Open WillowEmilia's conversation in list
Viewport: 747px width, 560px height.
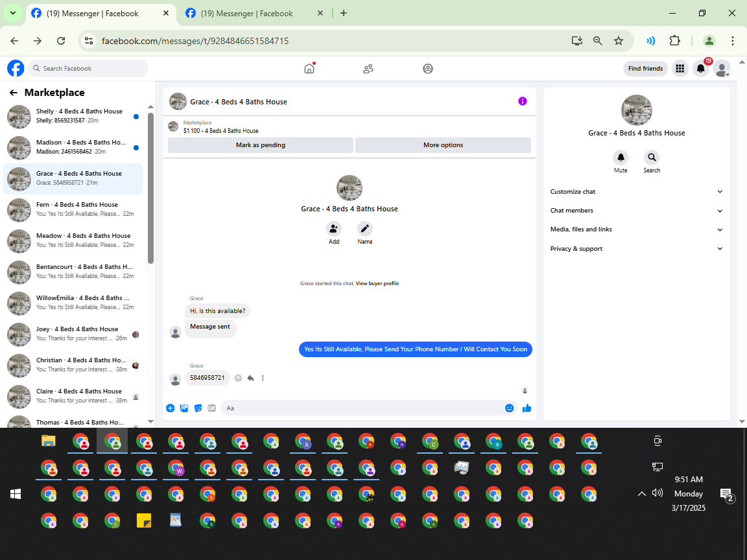(73, 303)
